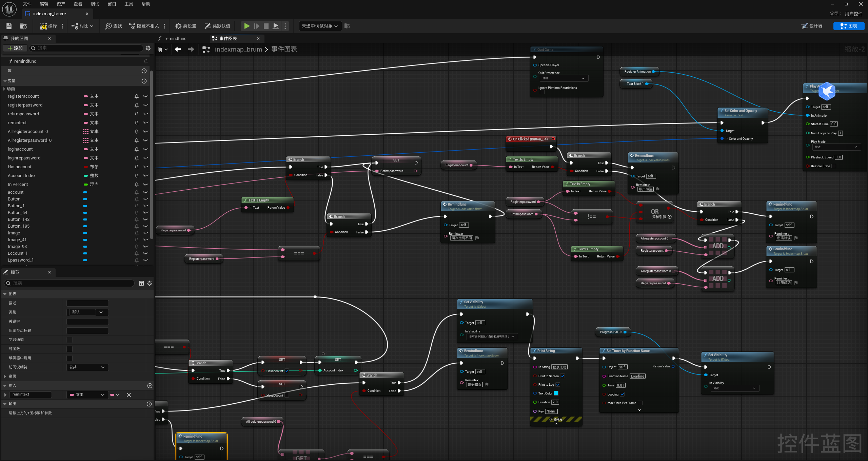
Task: Open the graph bookmarks dropdown icon
Action: 163,50
